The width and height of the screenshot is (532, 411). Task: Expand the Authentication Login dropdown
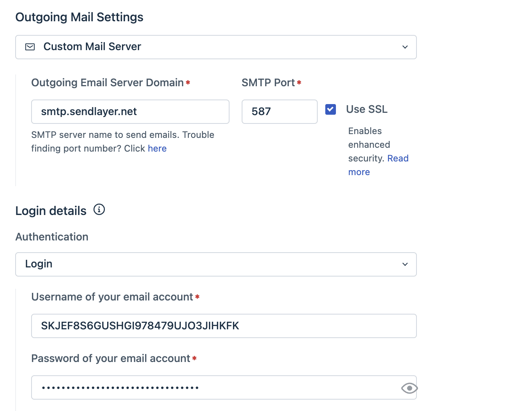(x=216, y=264)
